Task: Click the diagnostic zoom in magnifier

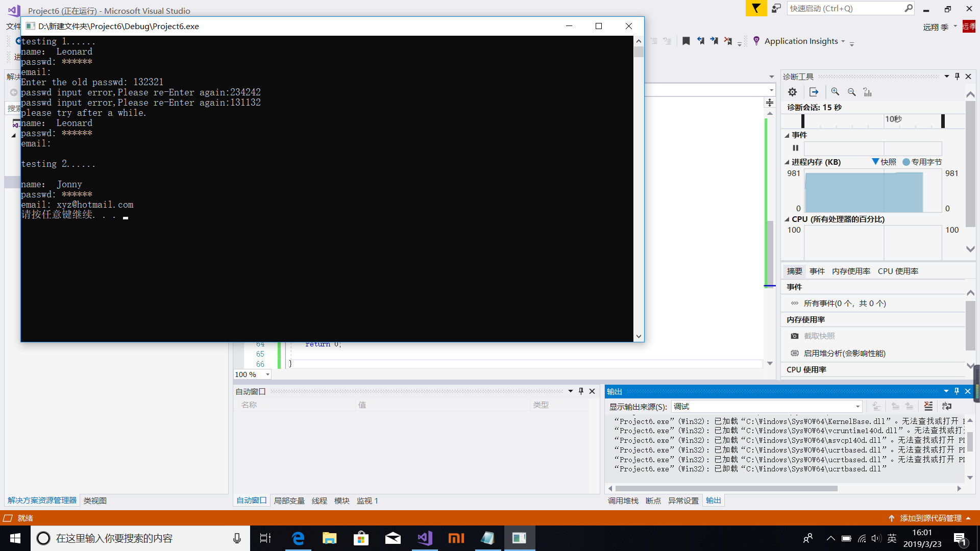Action: tap(835, 92)
